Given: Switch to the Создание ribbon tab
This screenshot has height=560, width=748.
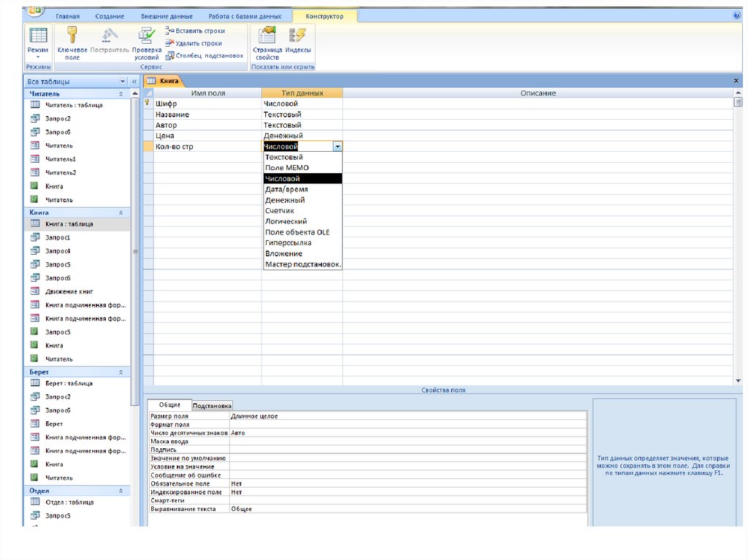Looking at the screenshot, I should pos(110,16).
